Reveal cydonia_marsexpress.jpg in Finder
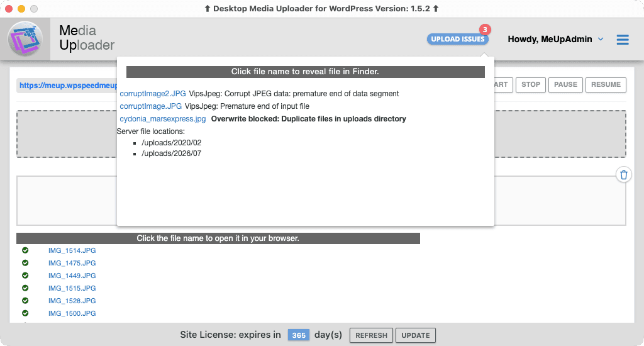The width and height of the screenshot is (644, 346). pos(163,119)
